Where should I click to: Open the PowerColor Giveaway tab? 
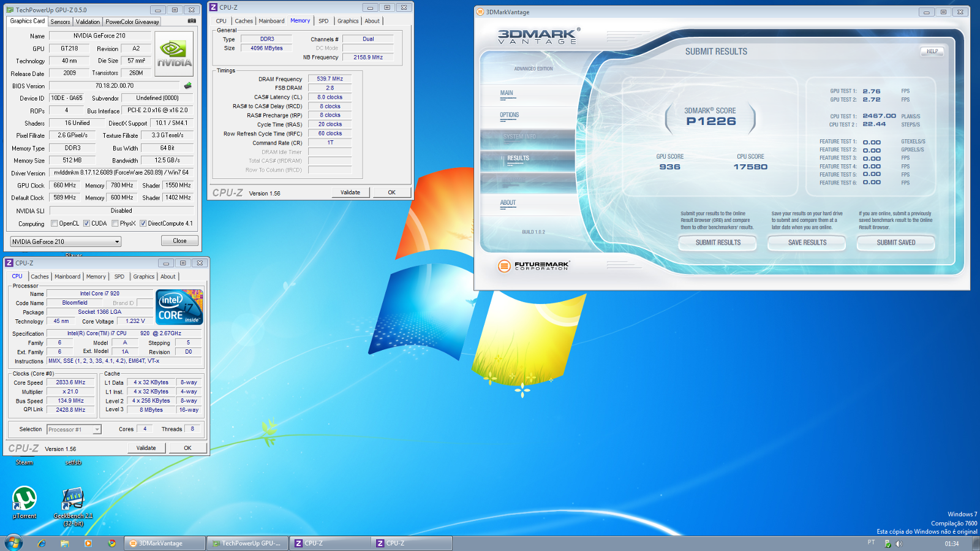[132, 21]
